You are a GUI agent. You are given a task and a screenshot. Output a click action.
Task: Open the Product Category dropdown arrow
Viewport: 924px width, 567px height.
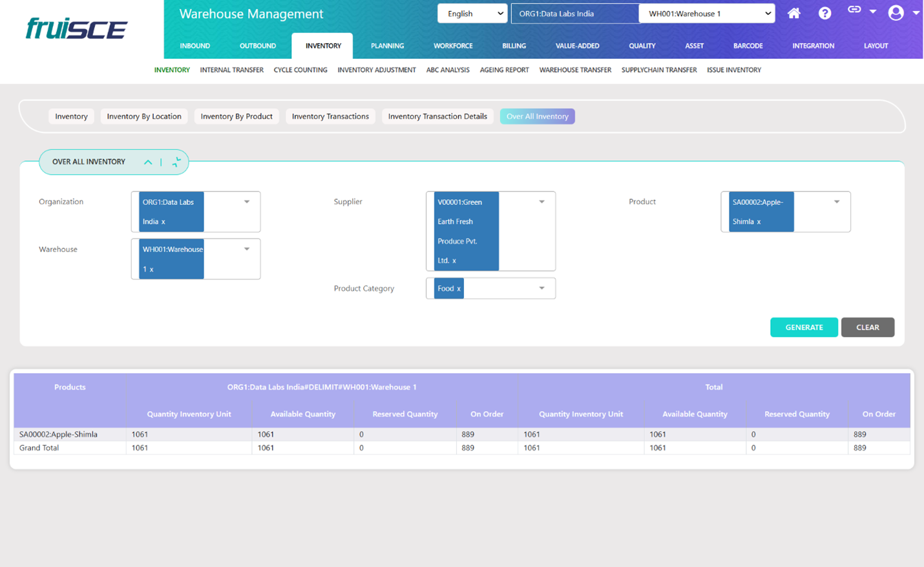tap(541, 288)
